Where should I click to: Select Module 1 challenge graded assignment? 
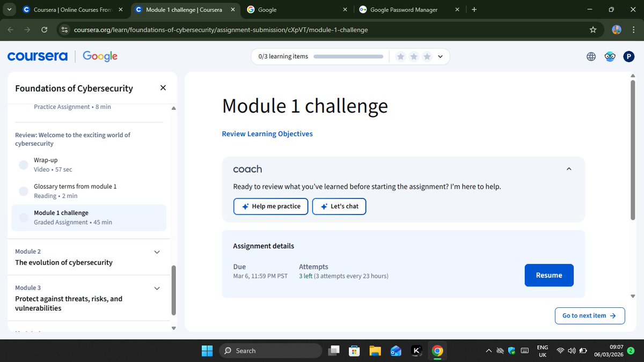[89, 217]
